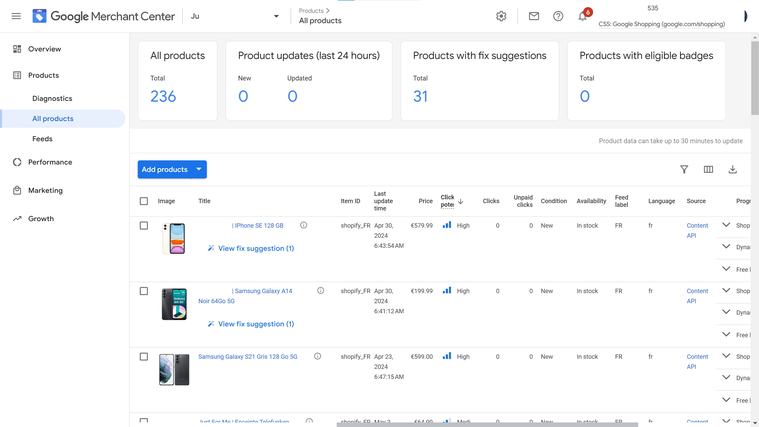Check the iPhone SE 128 GB row

[144, 226]
